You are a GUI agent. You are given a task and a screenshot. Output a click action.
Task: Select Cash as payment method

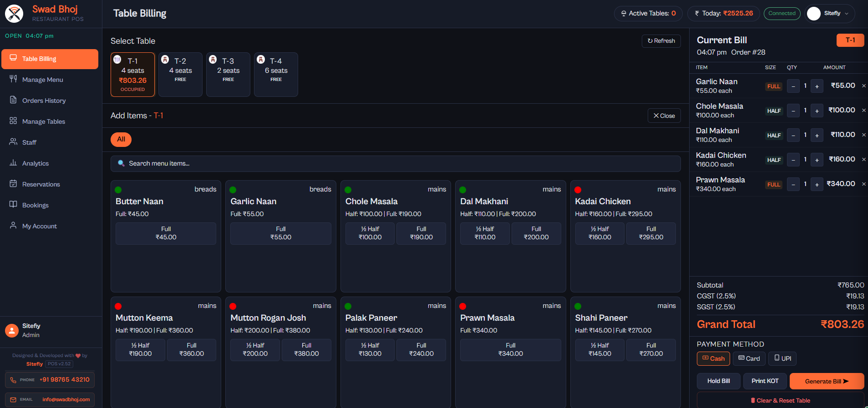(x=713, y=358)
